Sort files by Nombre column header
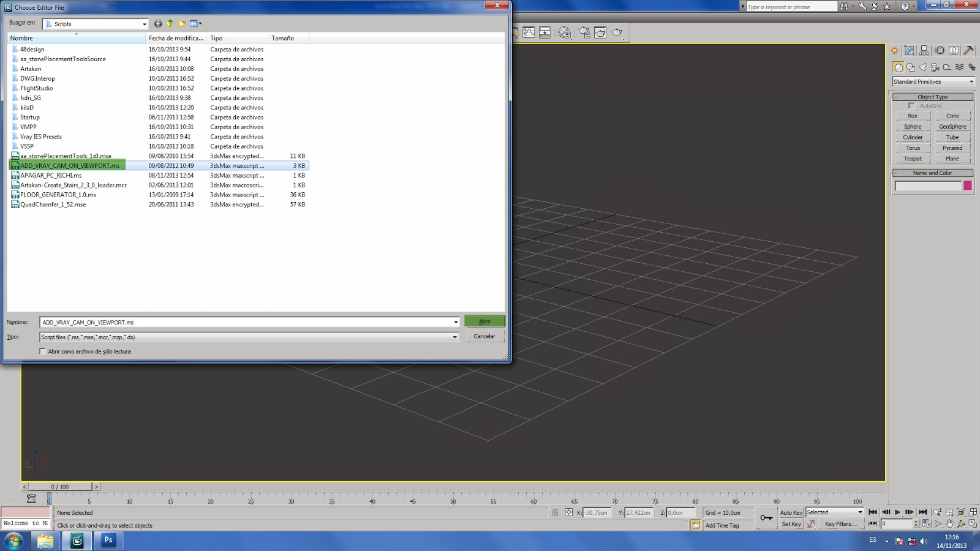 click(x=77, y=38)
